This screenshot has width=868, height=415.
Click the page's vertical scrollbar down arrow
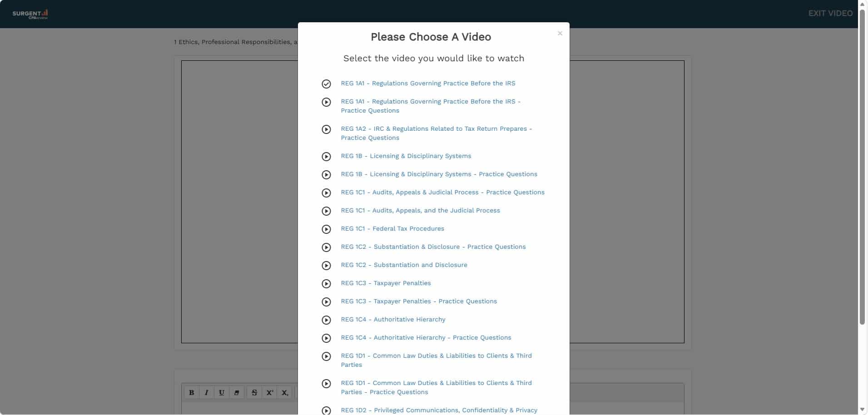pyautogui.click(x=862, y=410)
